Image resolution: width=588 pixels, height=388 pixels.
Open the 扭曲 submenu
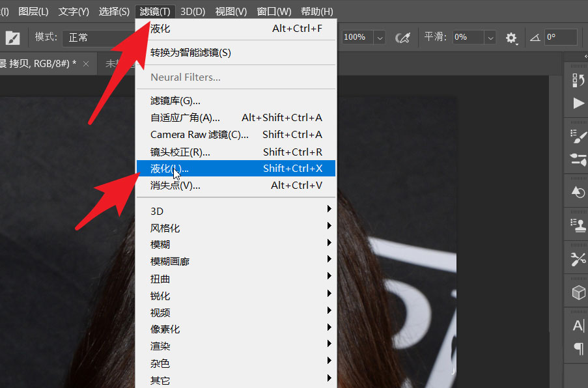point(236,279)
